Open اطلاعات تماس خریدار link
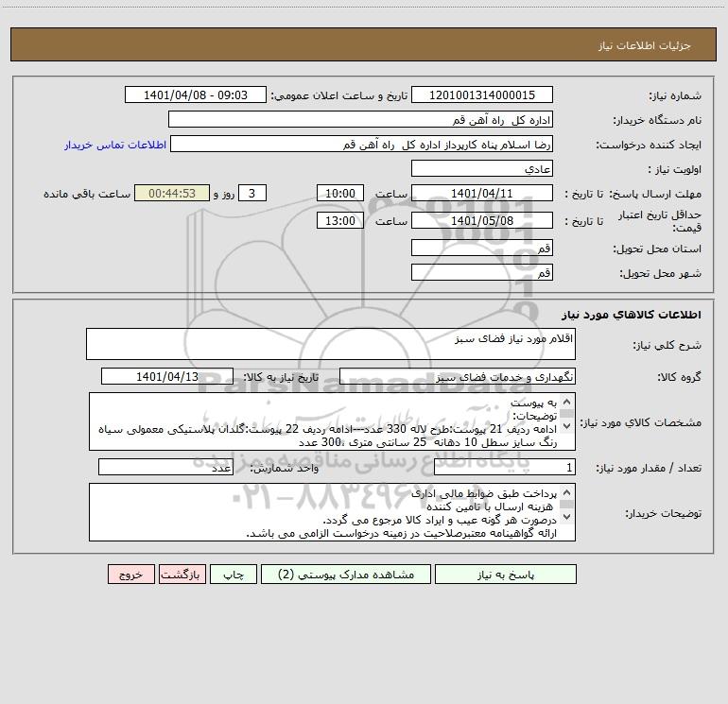Image resolution: width=728 pixels, height=704 pixels. tap(115, 145)
